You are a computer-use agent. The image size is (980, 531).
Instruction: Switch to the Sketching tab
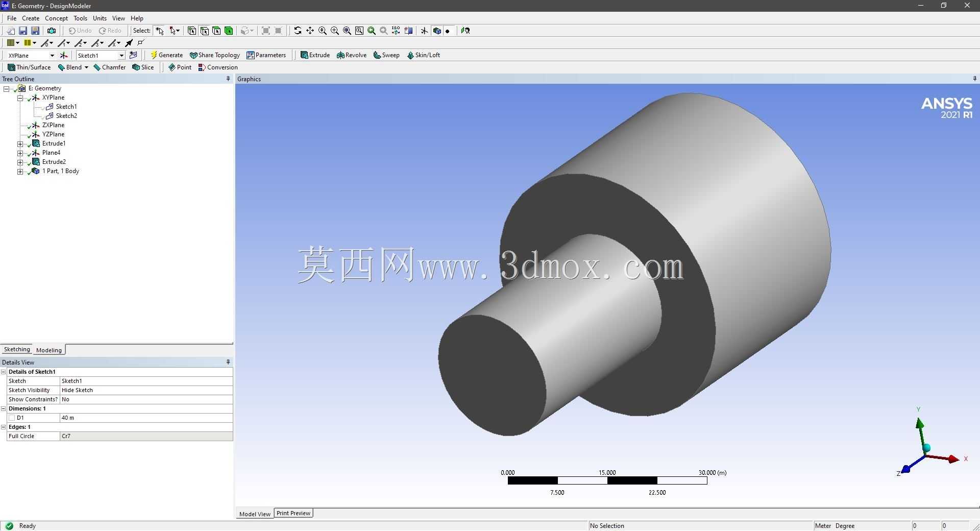[17, 349]
